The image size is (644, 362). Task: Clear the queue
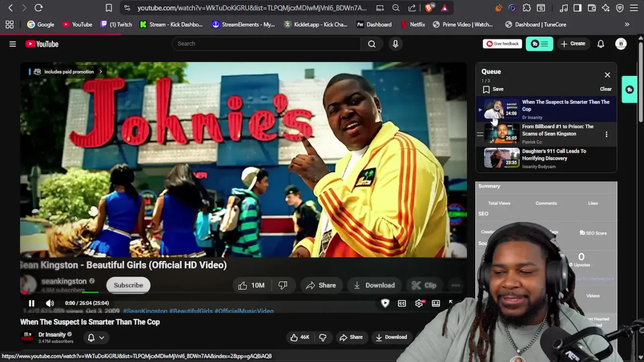coord(606,89)
